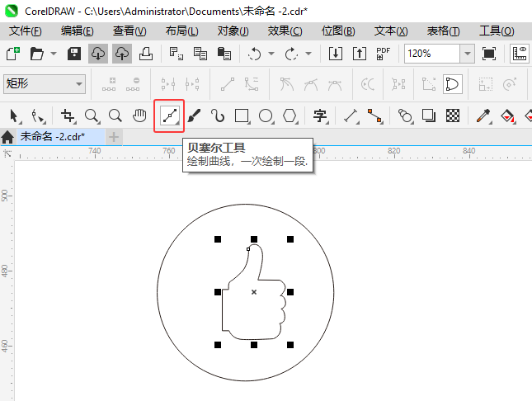This screenshot has height=401, width=532.
Task: Open the 表格(T) menu
Action: click(x=443, y=31)
